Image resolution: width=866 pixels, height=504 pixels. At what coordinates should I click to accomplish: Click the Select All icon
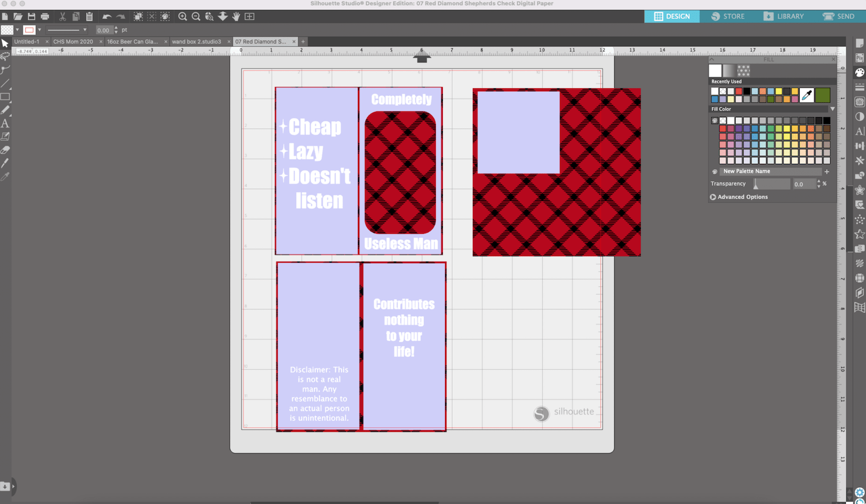[138, 17]
